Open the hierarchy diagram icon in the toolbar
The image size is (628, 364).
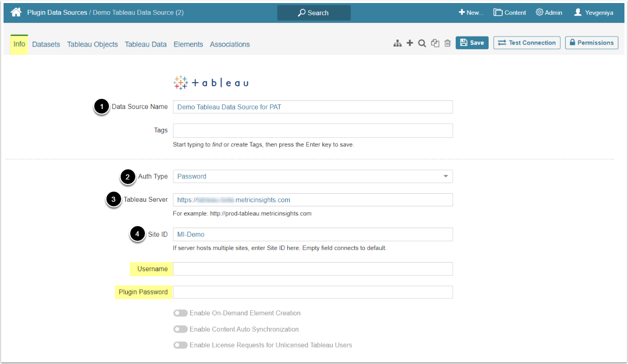[397, 44]
